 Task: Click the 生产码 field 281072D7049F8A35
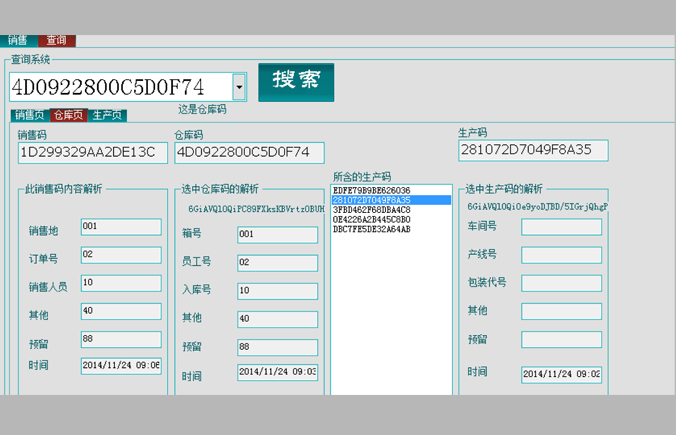(532, 150)
